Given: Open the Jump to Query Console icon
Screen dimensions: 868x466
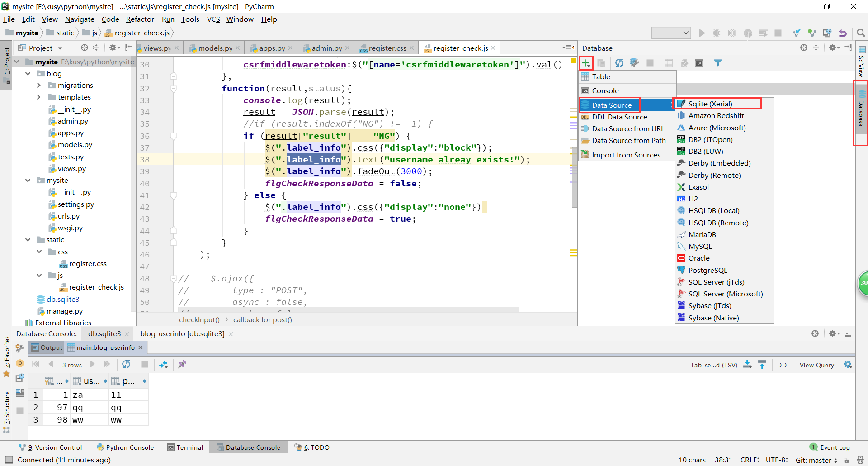Looking at the screenshot, I should click(699, 63).
